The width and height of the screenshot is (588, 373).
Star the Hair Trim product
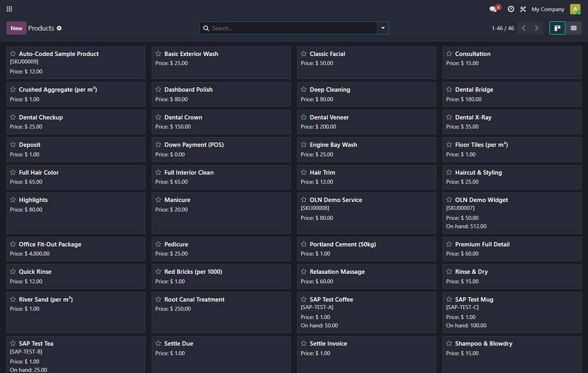point(304,172)
